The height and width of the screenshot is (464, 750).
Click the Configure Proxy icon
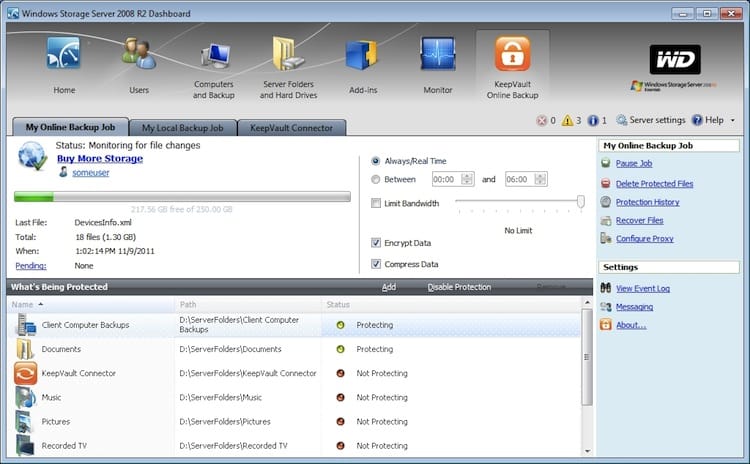coord(606,238)
